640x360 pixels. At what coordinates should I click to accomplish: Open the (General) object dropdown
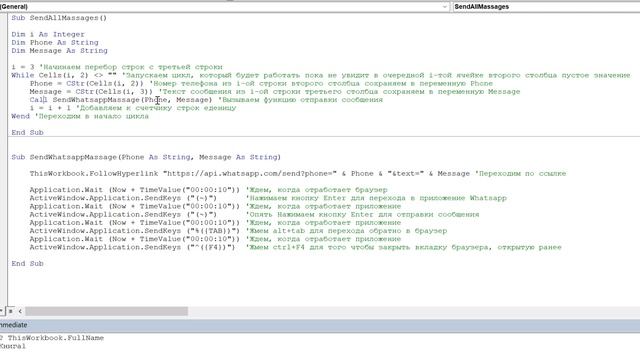(x=224, y=7)
